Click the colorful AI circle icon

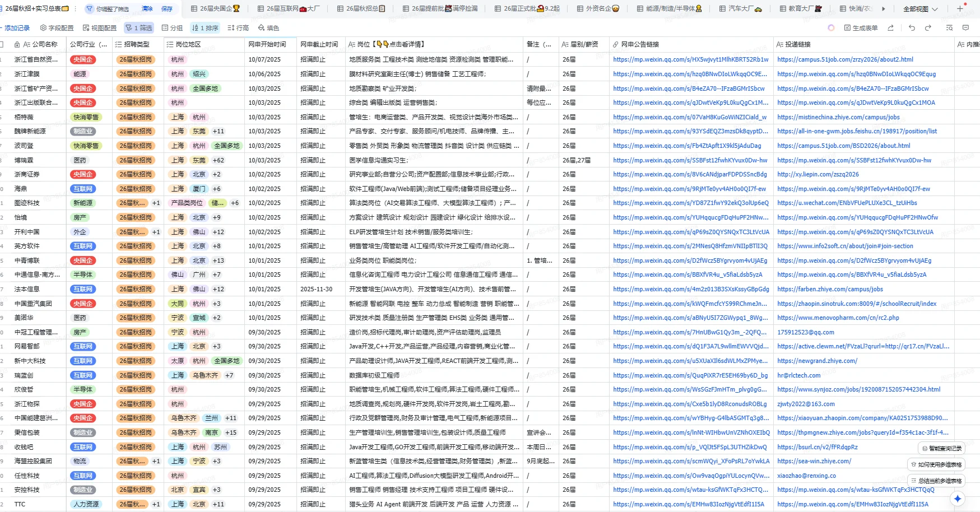coord(831,28)
